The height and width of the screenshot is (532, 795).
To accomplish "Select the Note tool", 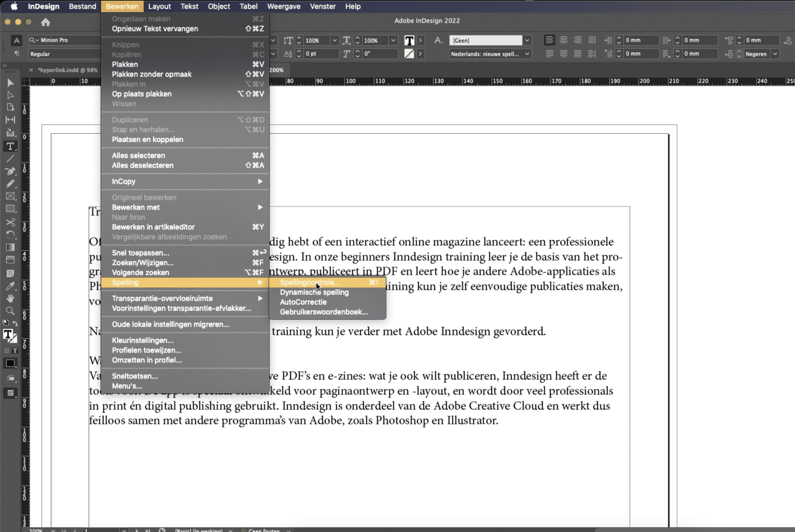I will click(10, 273).
